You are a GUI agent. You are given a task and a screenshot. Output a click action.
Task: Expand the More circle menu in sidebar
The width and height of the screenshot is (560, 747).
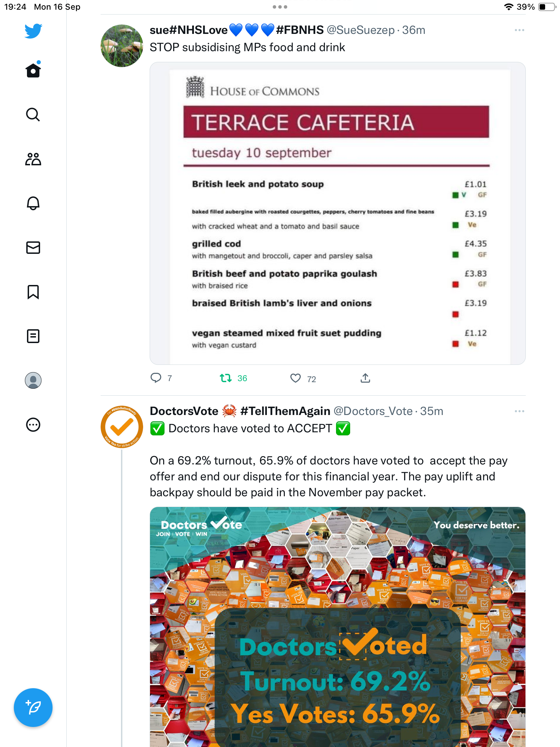point(33,425)
